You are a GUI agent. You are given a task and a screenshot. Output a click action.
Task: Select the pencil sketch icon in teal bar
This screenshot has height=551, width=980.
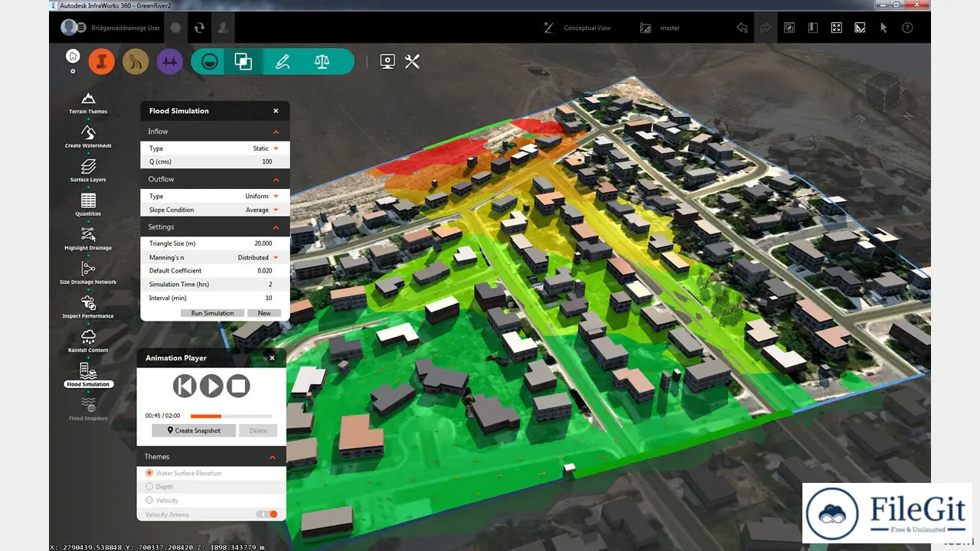283,61
